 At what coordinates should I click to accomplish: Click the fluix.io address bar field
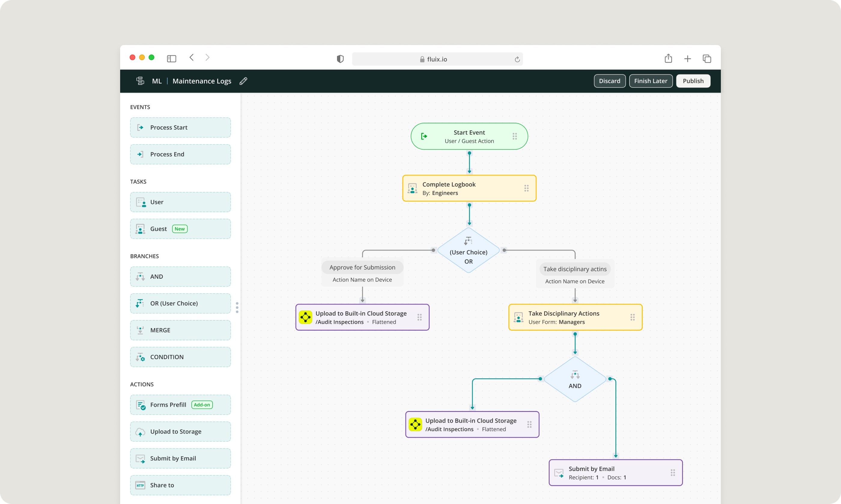(x=437, y=59)
